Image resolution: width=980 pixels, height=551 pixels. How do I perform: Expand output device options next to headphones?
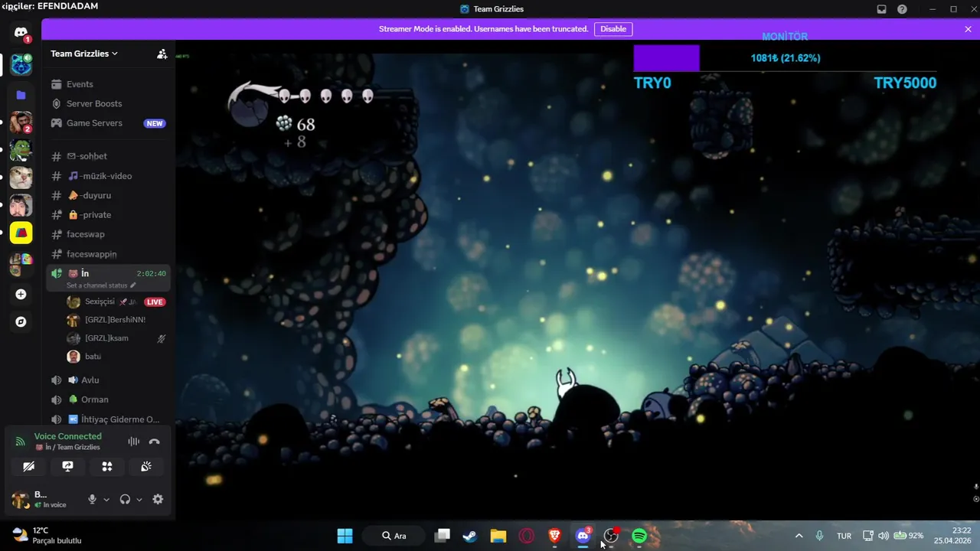coord(139,500)
